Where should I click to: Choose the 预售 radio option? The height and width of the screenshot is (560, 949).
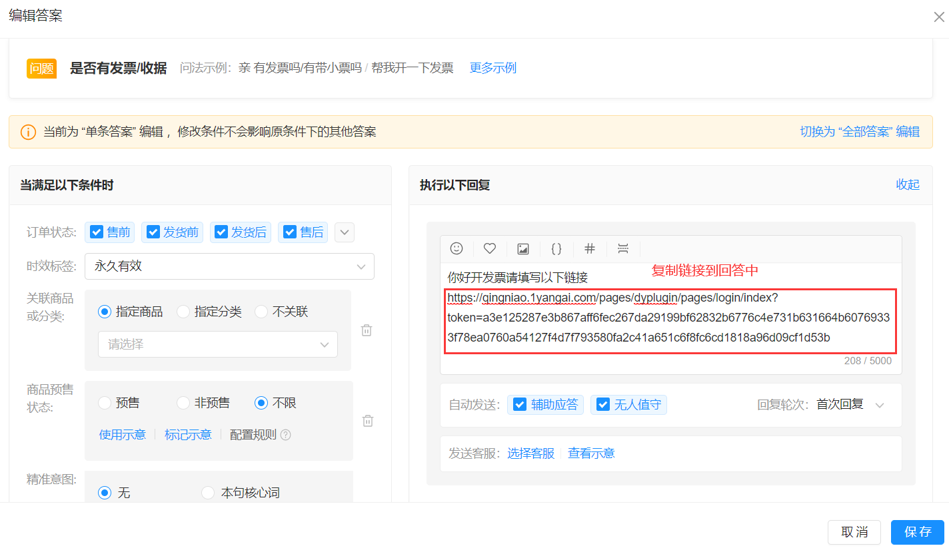pyautogui.click(x=105, y=403)
